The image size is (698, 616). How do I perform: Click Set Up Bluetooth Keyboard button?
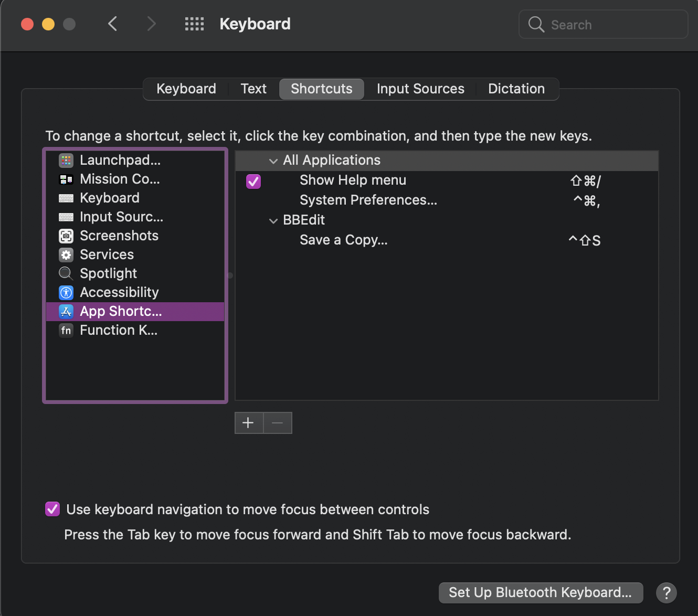click(541, 593)
